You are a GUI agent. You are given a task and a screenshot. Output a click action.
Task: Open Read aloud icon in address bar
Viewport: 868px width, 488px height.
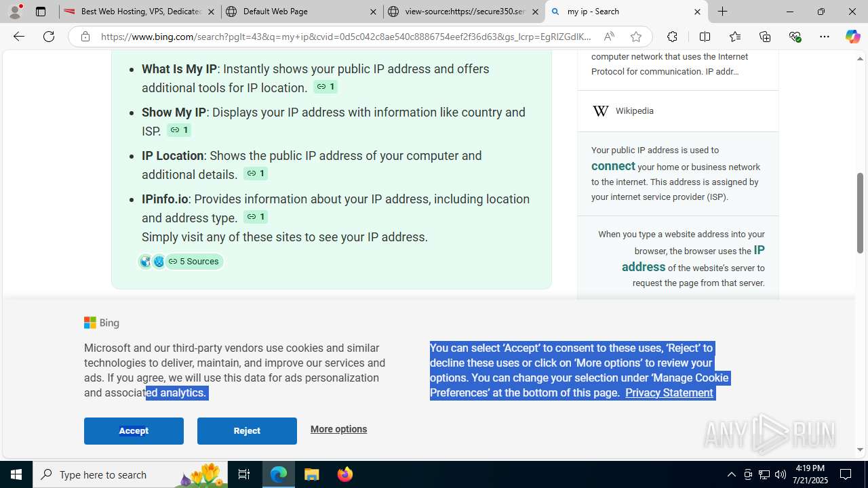tap(609, 37)
